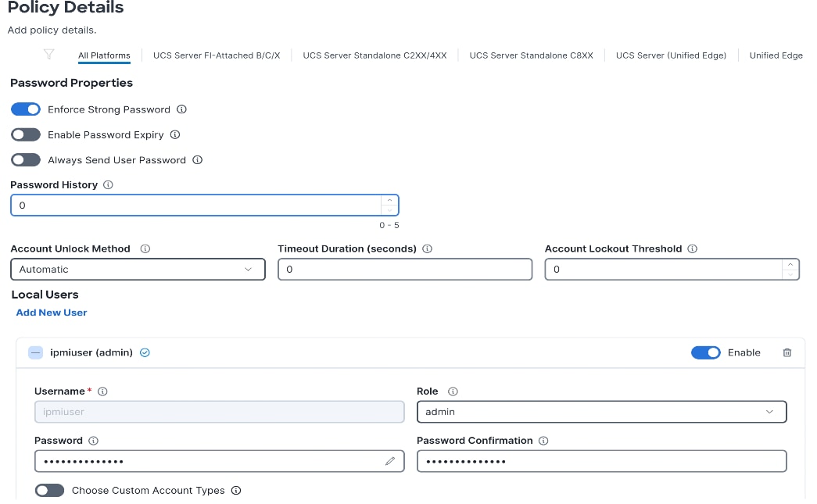Decrease Account Lockout Threshold with down arrow
The width and height of the screenshot is (817, 504).
pos(790,274)
